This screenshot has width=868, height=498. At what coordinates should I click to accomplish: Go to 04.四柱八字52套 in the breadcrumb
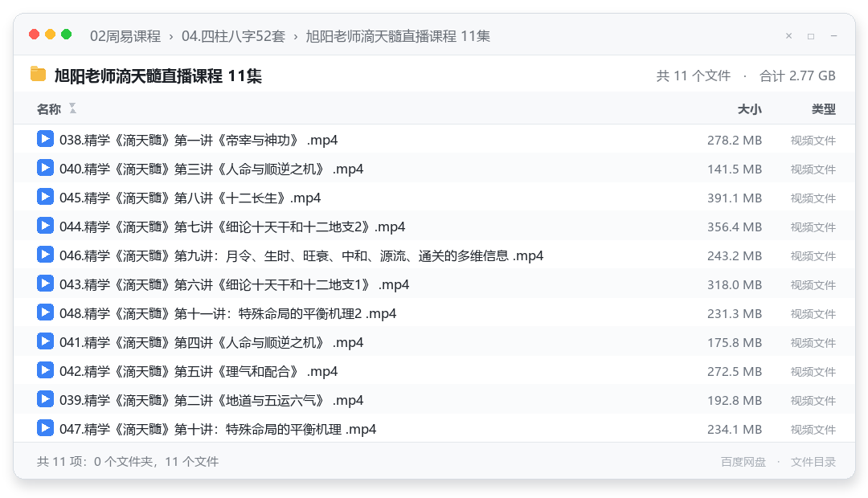(233, 36)
